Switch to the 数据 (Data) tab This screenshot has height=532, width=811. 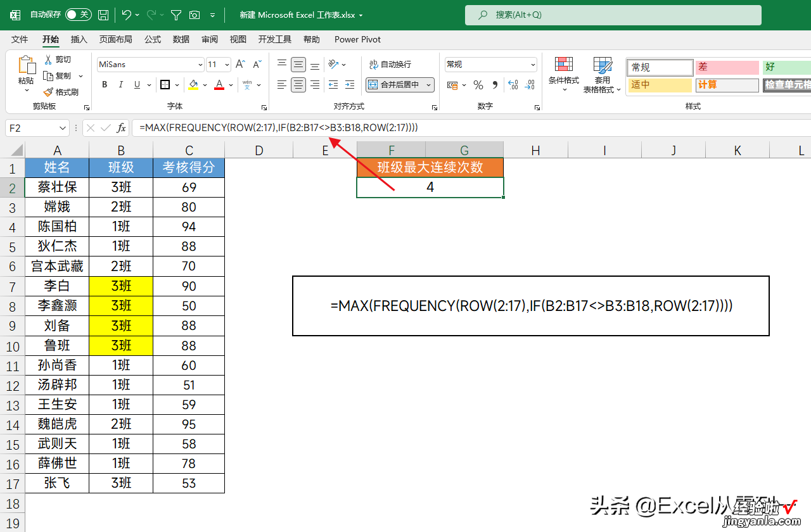click(181, 39)
